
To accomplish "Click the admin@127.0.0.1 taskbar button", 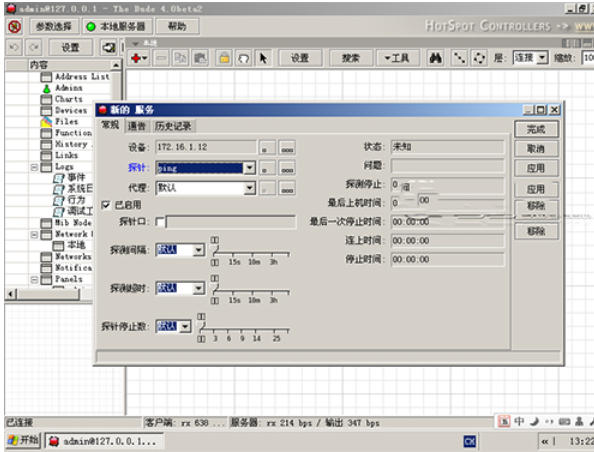I will [104, 441].
